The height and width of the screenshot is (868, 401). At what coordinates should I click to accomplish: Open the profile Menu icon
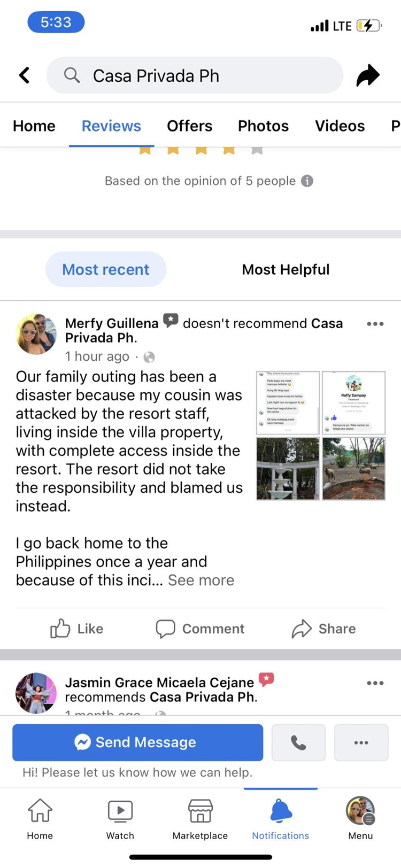tap(360, 811)
